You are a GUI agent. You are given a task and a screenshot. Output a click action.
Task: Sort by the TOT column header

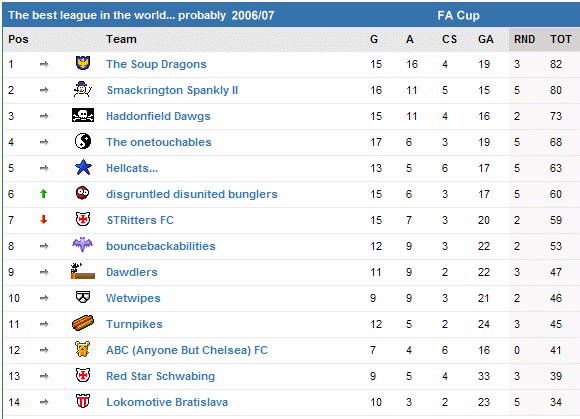click(x=560, y=39)
